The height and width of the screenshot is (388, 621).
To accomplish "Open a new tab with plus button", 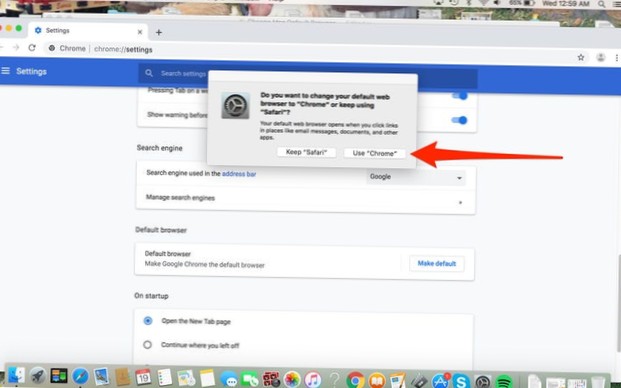I will click(x=159, y=32).
